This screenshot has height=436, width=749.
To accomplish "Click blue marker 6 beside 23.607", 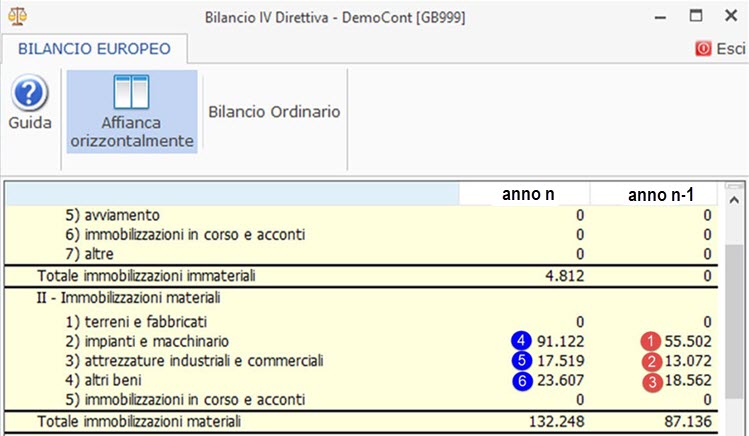I will (522, 381).
